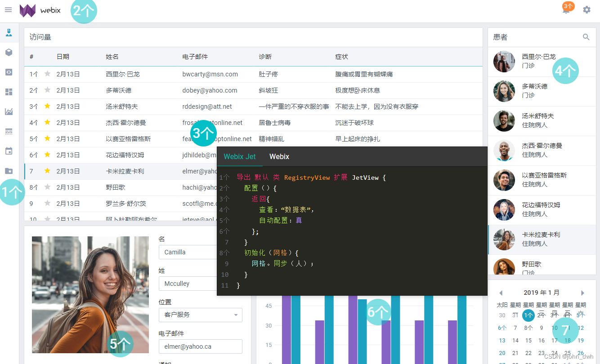
Task: Click the avatar of 野田歌 in patient list
Action: pyautogui.click(x=504, y=267)
